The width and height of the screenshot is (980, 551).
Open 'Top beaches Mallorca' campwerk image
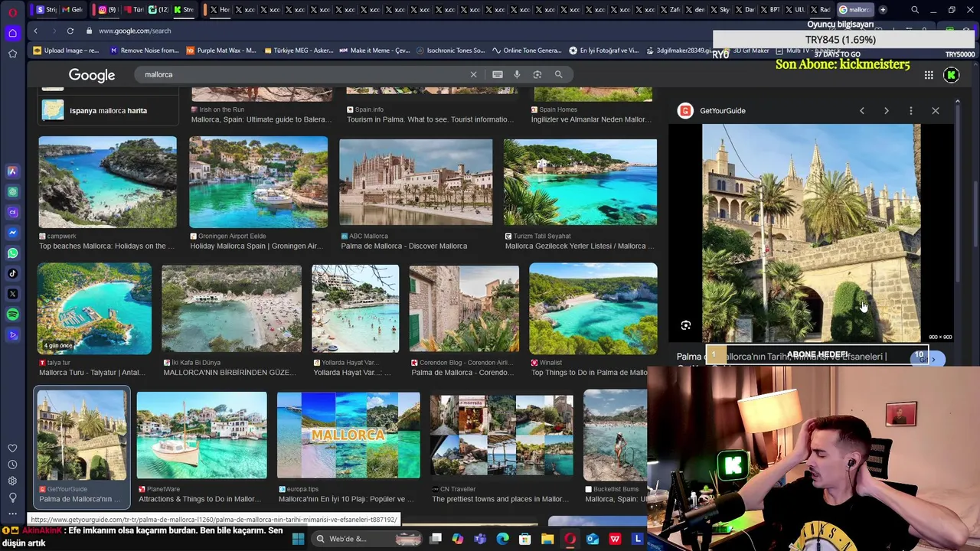(107, 182)
